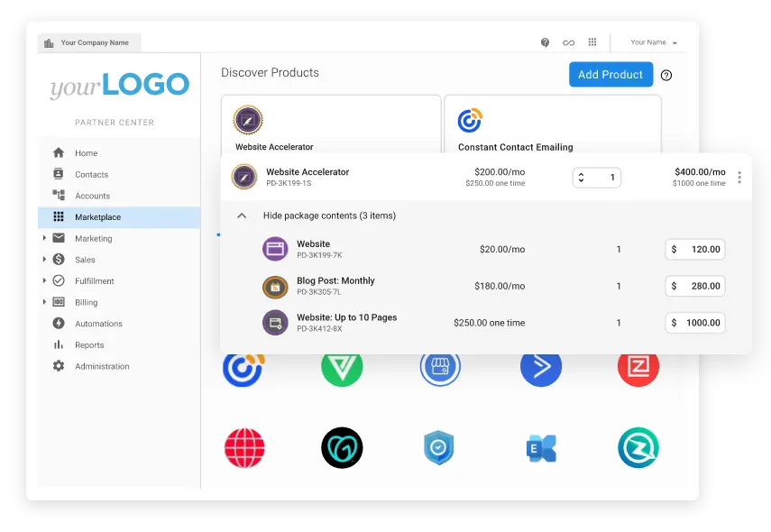Image resolution: width=771 pixels, height=532 pixels.
Task: Select the green V product icon
Action: (342, 366)
